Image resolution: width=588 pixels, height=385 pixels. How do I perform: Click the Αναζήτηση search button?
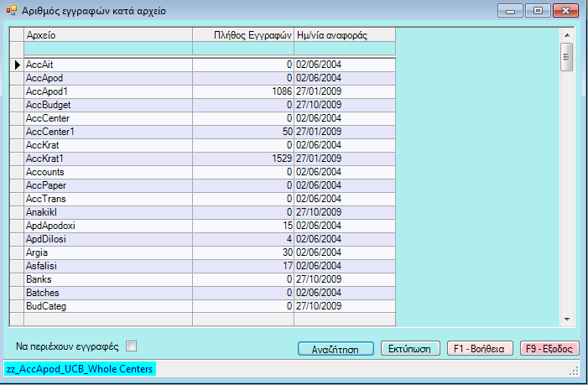(x=336, y=349)
